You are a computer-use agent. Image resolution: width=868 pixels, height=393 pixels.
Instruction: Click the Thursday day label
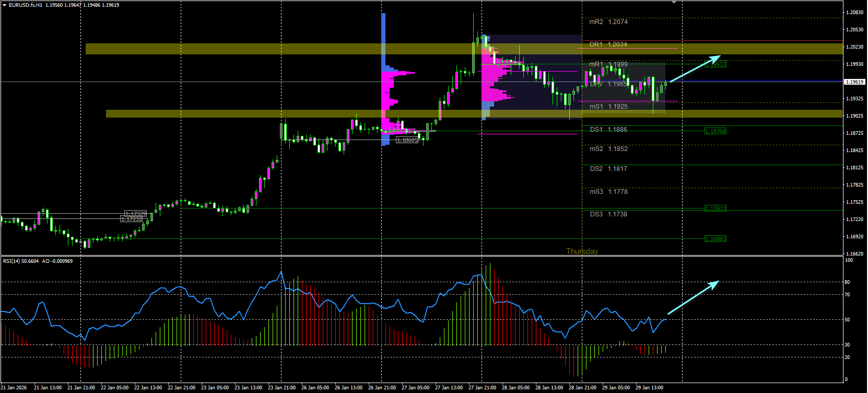point(582,251)
